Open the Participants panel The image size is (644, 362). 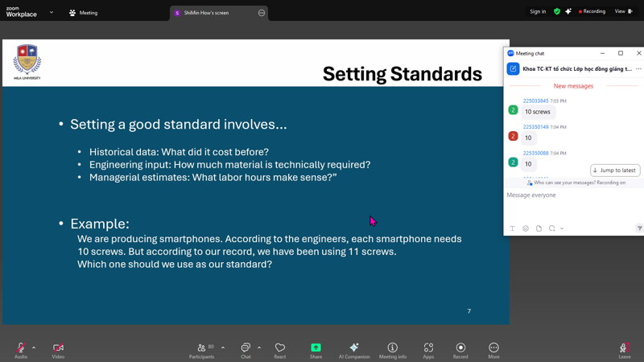(x=201, y=348)
